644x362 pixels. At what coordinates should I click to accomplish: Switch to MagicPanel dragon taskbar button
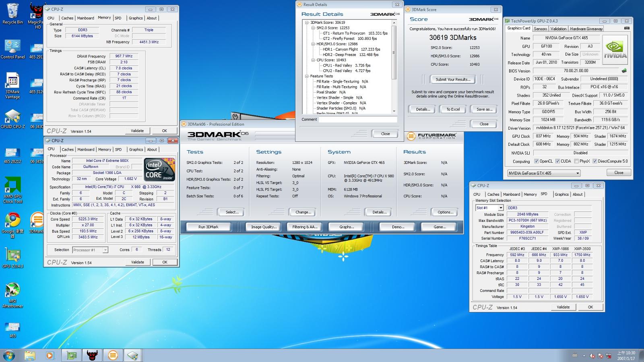tap(92, 355)
